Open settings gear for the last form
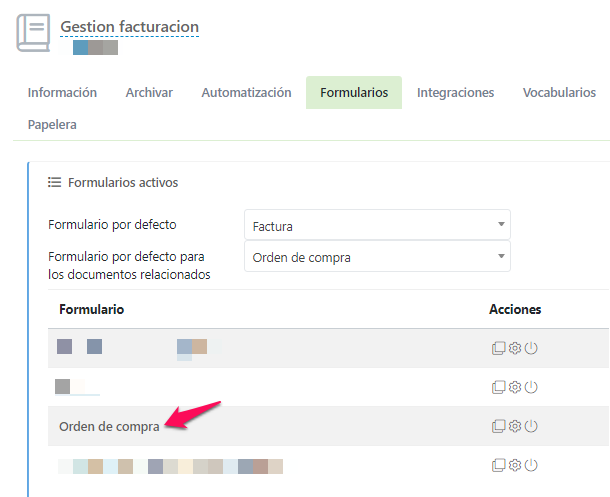610x497 pixels. coord(515,465)
